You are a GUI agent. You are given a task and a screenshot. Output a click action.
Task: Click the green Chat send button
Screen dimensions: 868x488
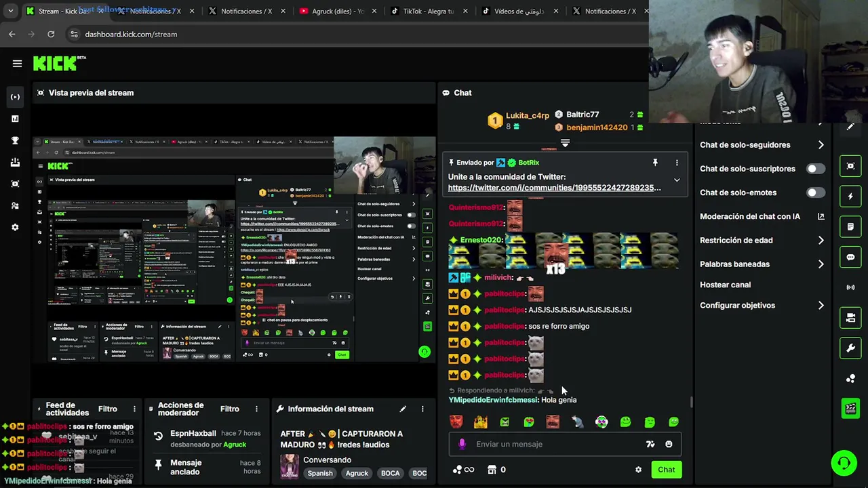click(666, 470)
